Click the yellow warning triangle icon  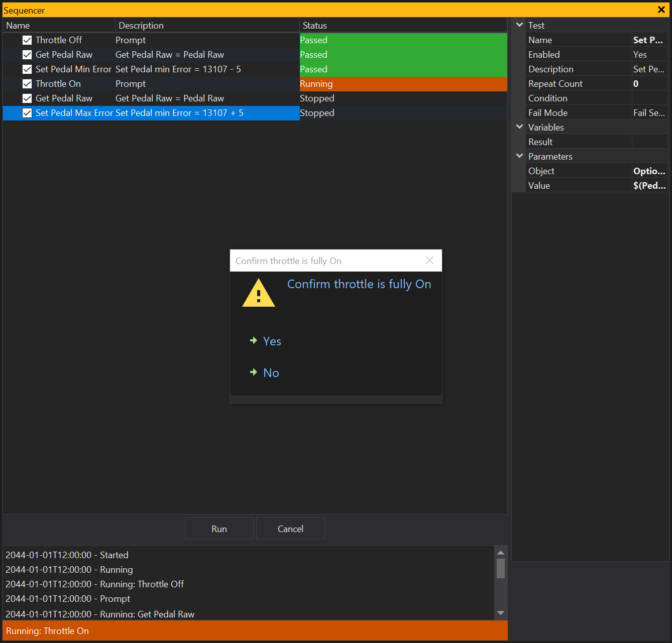click(x=258, y=294)
